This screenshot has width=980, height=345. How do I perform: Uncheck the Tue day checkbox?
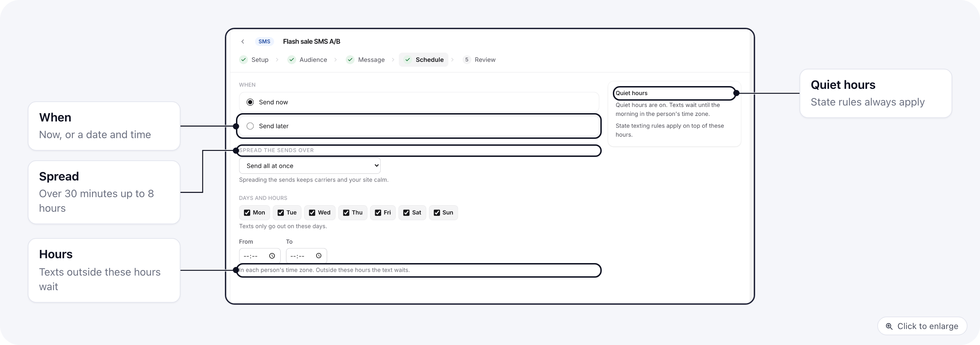point(281,213)
